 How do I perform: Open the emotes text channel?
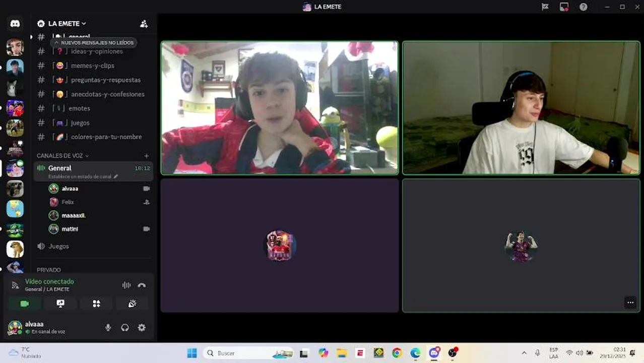tap(94, 108)
